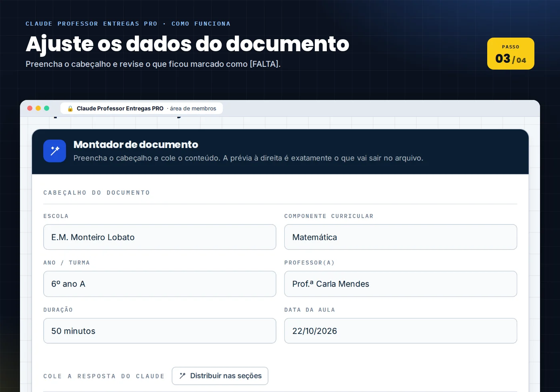Click the COLE A RESPOSTA DO CLAUDE label
Image resolution: width=560 pixels, height=392 pixels.
tap(104, 376)
